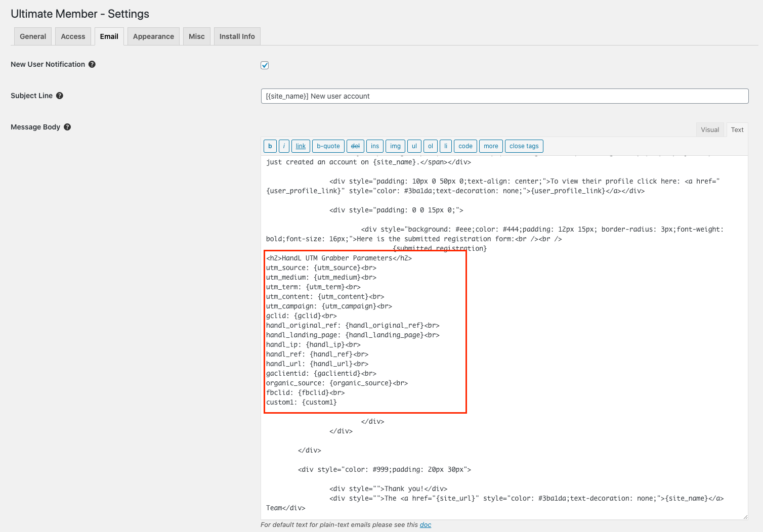
Task: Click the textarea resize handle corner
Action: pyautogui.click(x=745, y=516)
